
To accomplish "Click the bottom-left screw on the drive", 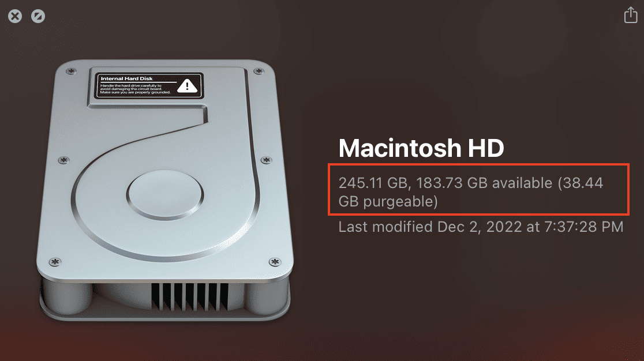I will (x=55, y=261).
